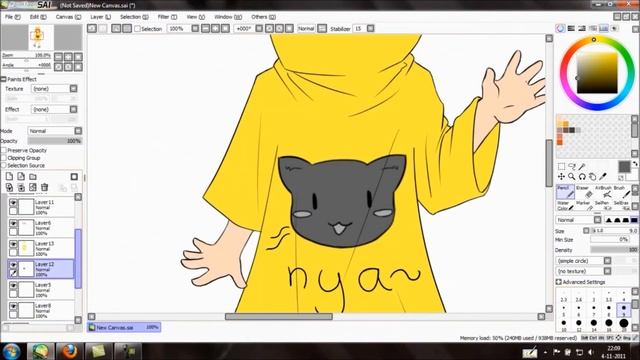Image resolution: width=640 pixels, height=360 pixels.
Task: Open the simple circle brush shape dropdown
Action: pos(584,260)
